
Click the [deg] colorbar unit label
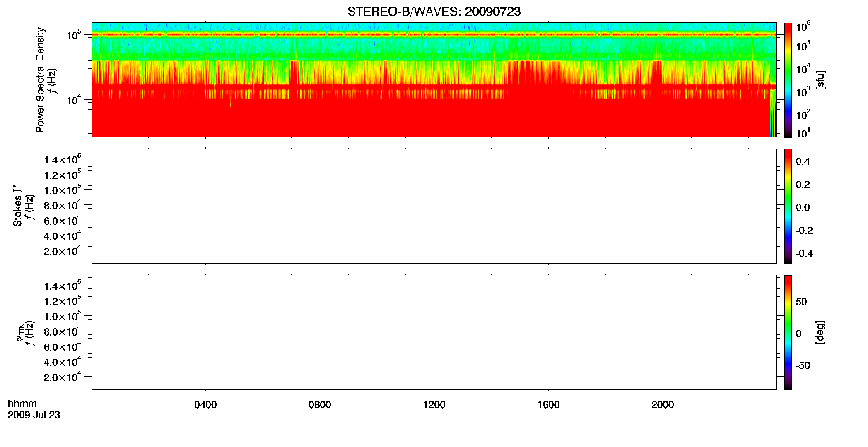pos(820,332)
